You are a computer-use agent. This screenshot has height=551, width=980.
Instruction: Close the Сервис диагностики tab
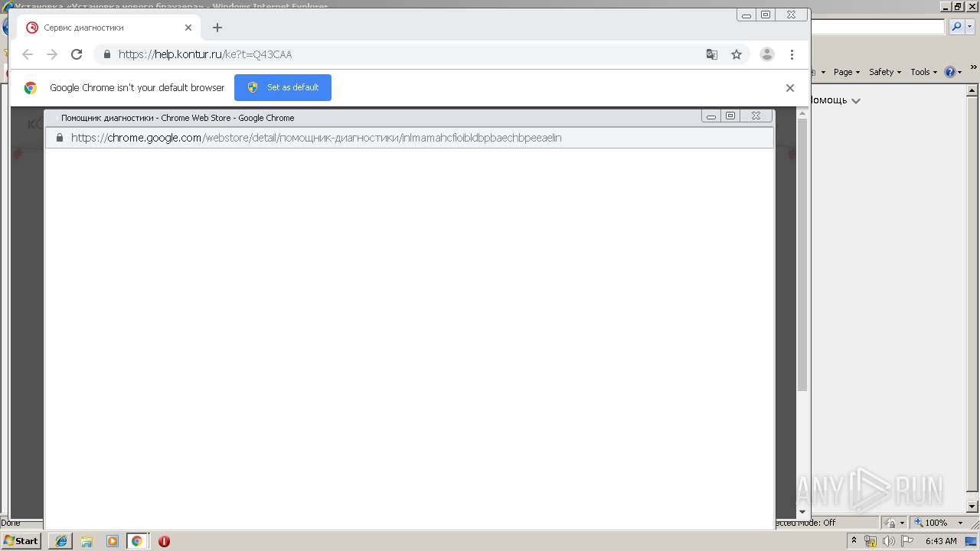click(188, 28)
